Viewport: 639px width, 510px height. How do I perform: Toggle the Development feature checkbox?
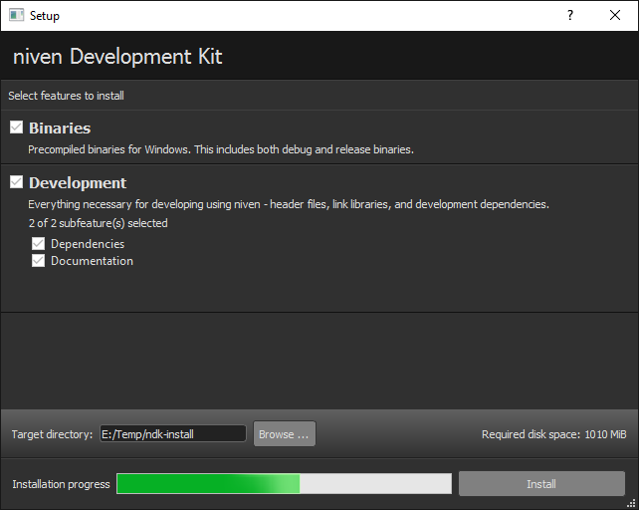tap(16, 182)
